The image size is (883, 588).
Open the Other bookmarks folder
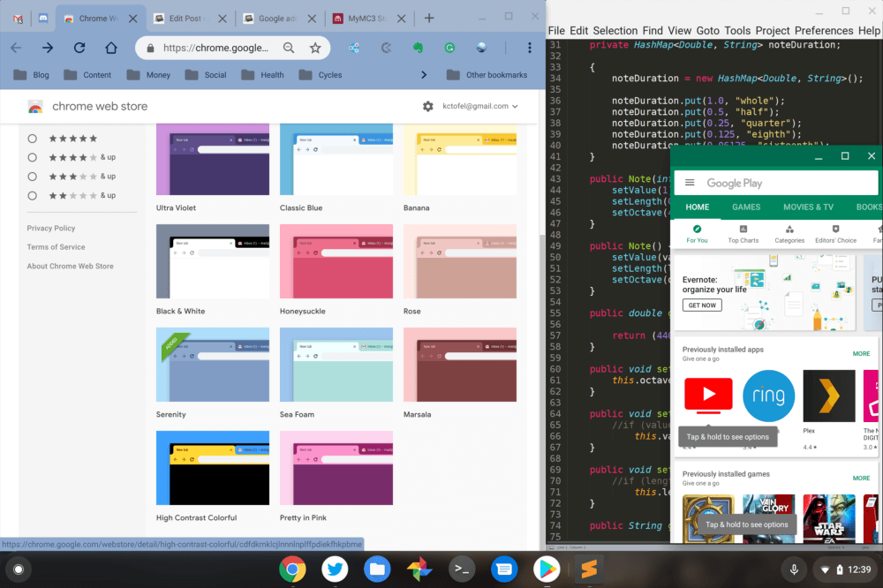[x=487, y=75]
